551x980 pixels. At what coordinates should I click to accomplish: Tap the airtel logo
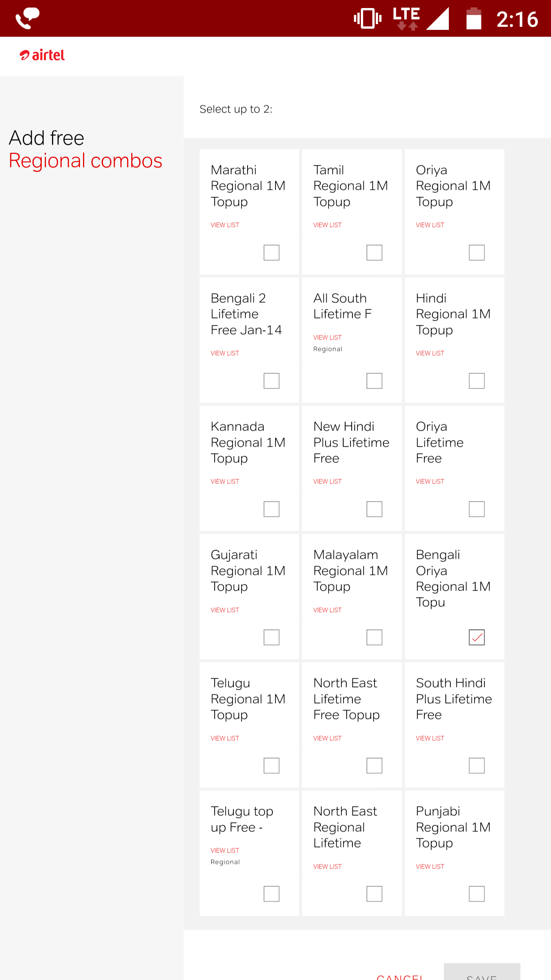point(42,56)
